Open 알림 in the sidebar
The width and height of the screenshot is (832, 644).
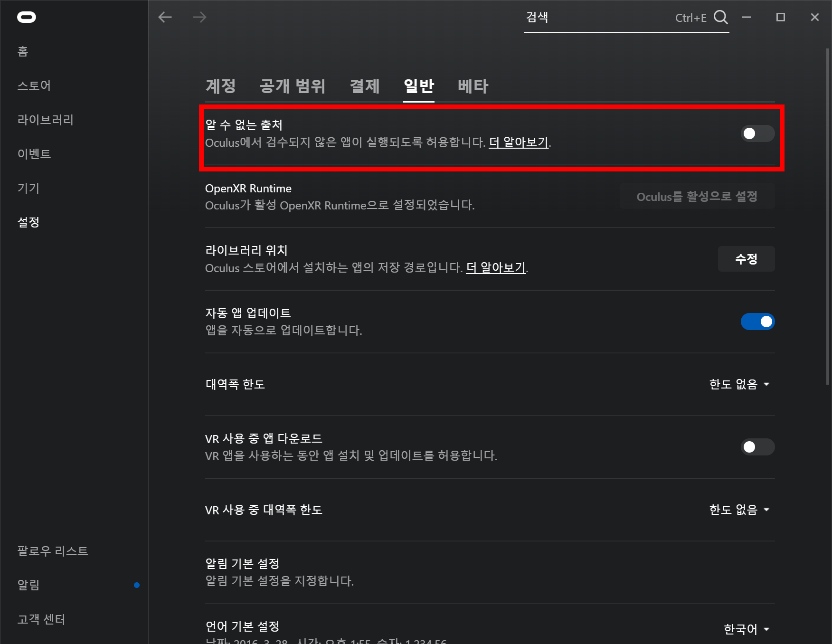(28, 585)
